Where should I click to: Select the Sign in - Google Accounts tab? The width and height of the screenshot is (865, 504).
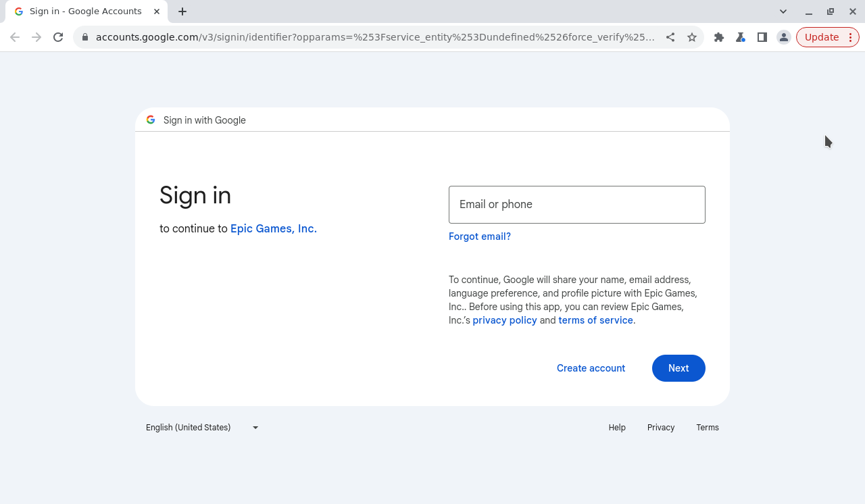pyautogui.click(x=86, y=11)
